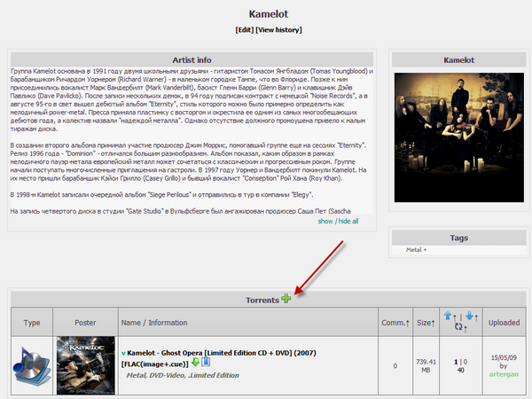
Task: Open the Kamelot band photo
Action: coord(458,137)
